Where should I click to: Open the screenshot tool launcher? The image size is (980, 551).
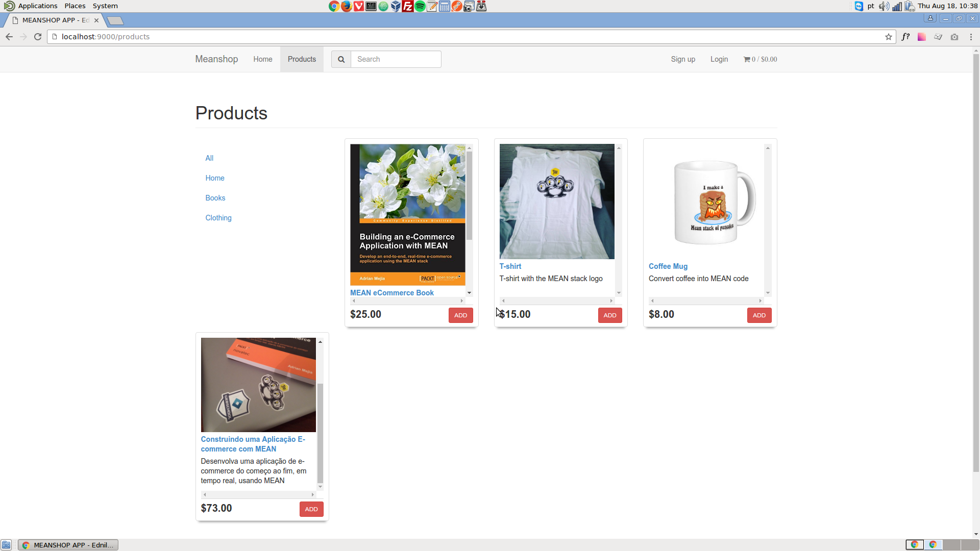(x=469, y=6)
